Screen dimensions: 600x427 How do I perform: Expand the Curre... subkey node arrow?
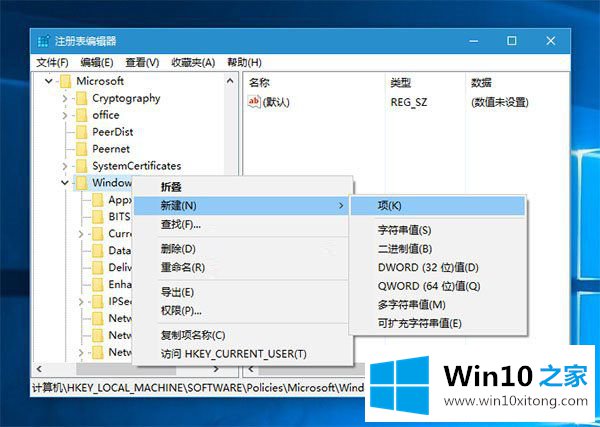(81, 233)
